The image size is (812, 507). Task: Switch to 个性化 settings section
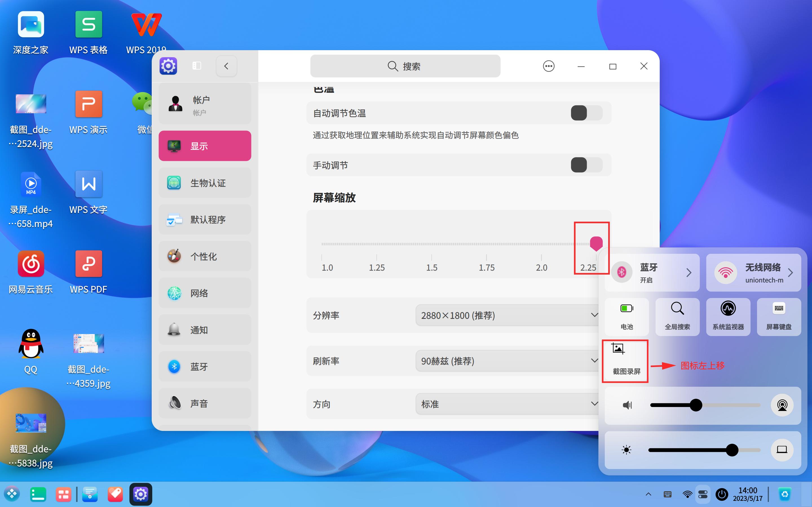[205, 256]
